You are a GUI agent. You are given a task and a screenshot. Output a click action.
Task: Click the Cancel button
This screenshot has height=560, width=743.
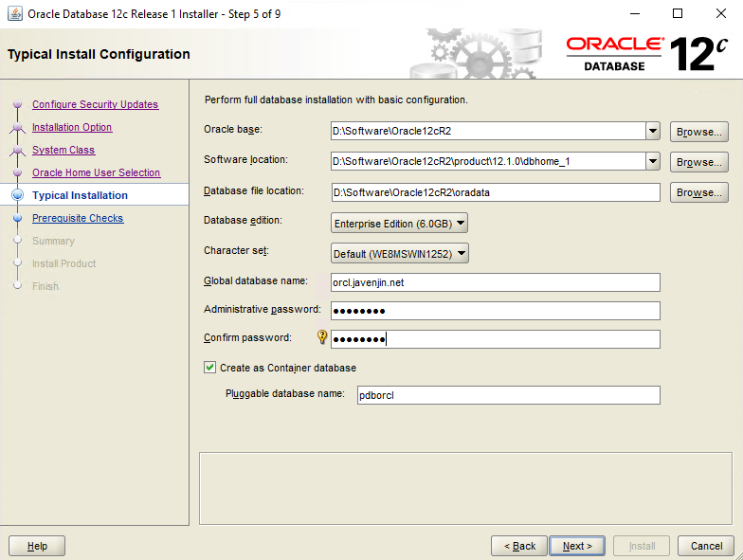706,546
